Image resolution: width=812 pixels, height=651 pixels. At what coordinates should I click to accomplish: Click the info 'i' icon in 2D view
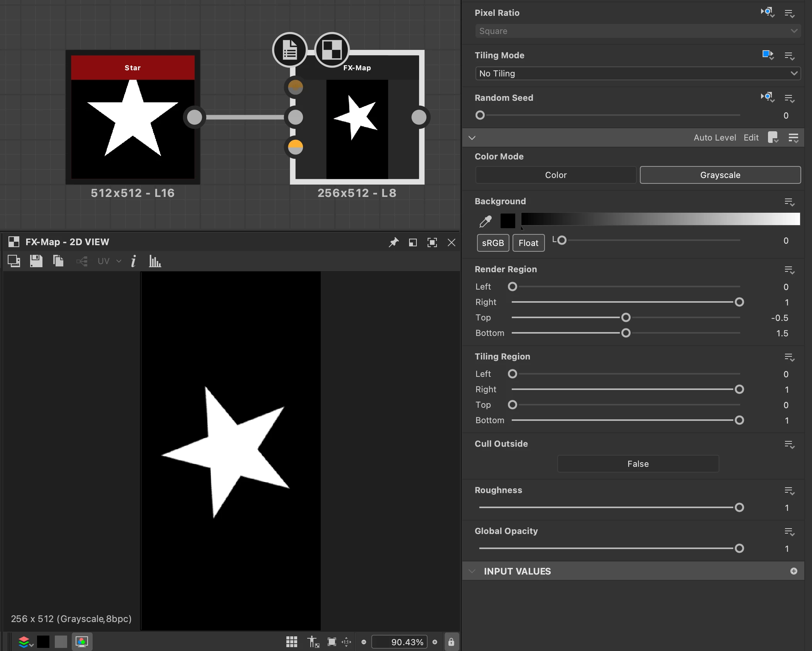coord(134,261)
